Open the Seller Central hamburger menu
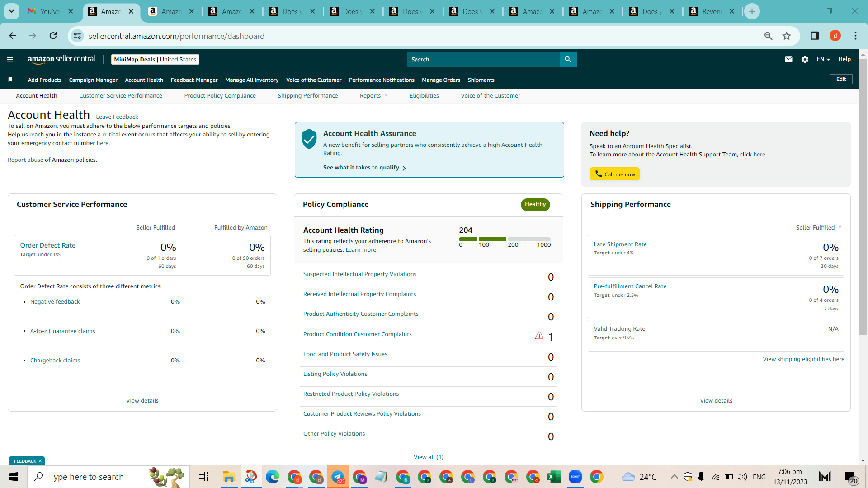The width and height of the screenshot is (868, 488). [10, 59]
